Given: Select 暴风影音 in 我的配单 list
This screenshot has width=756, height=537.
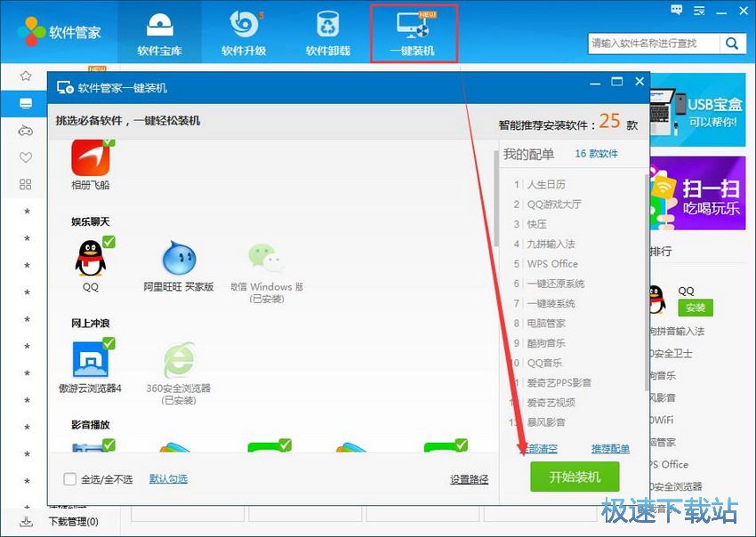Looking at the screenshot, I should point(546,422).
